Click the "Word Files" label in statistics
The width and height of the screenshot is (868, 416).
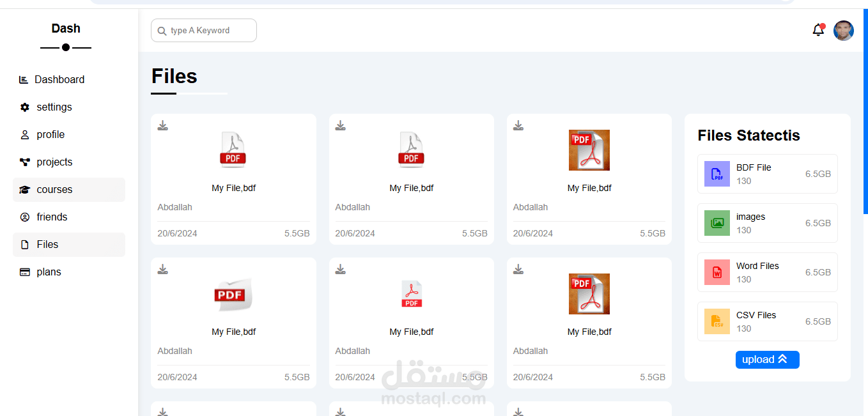[757, 266]
